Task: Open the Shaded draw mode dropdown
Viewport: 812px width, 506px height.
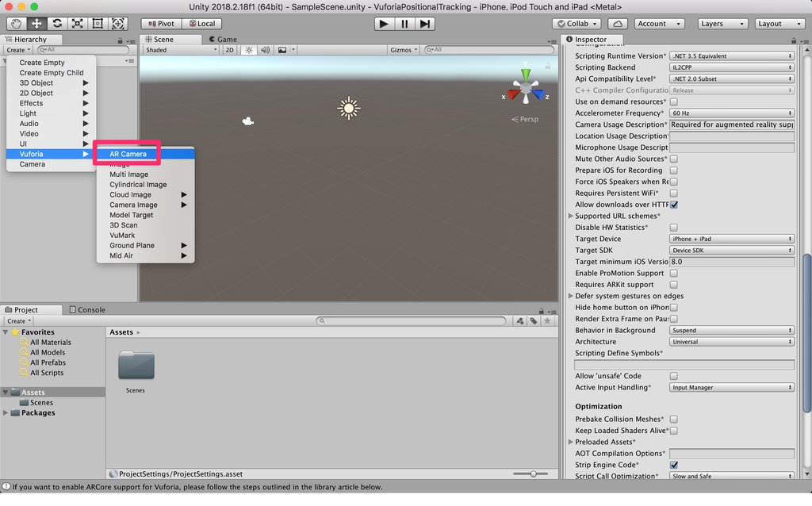Action: point(182,50)
